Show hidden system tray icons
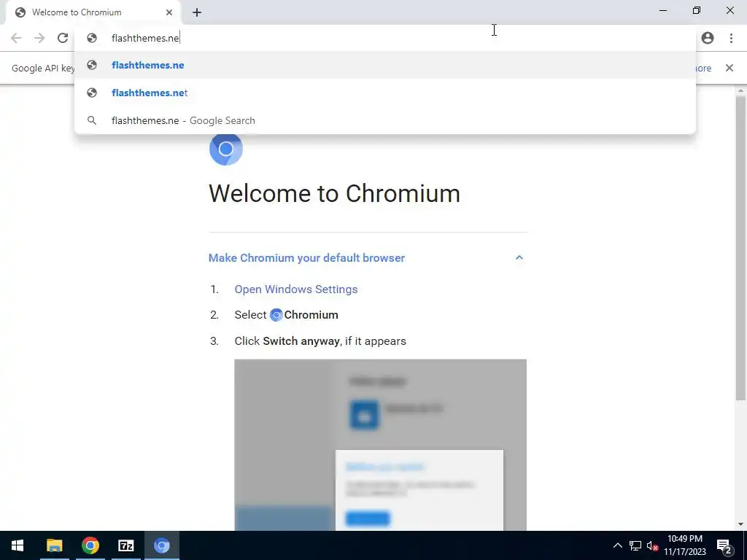The height and width of the screenshot is (560, 747). pos(617,545)
